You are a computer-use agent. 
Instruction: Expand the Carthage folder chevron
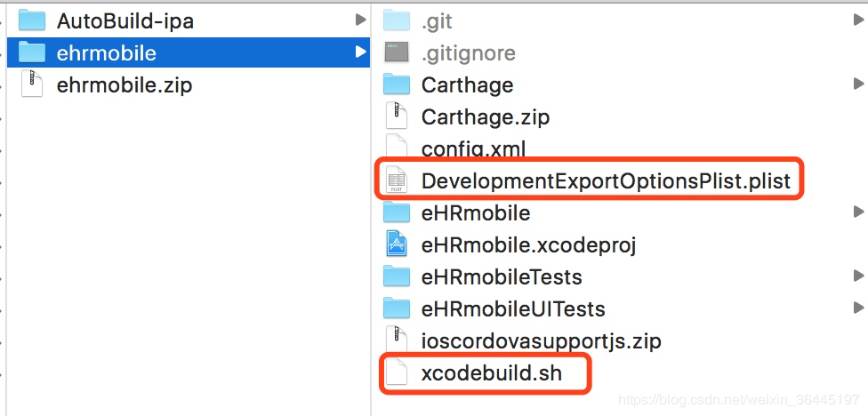858,84
